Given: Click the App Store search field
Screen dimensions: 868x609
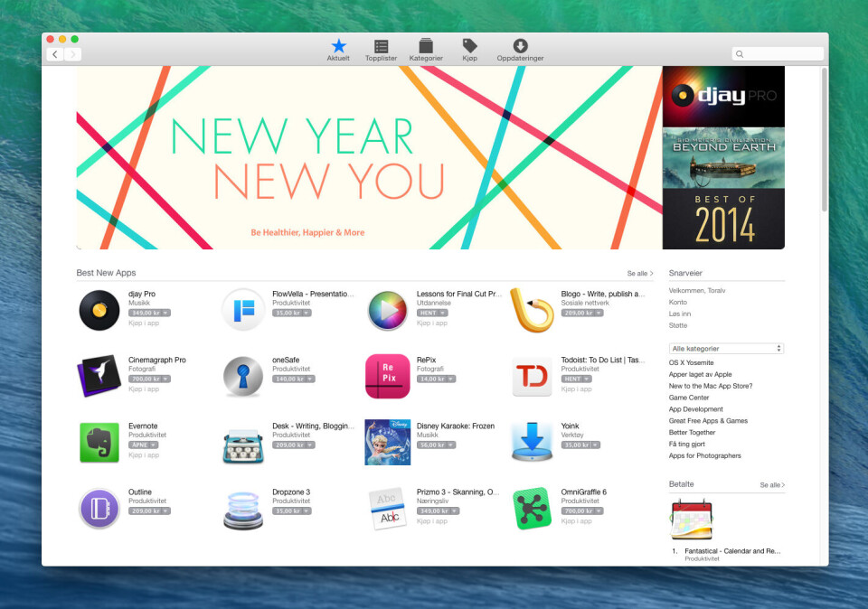Looking at the screenshot, I should pos(778,53).
